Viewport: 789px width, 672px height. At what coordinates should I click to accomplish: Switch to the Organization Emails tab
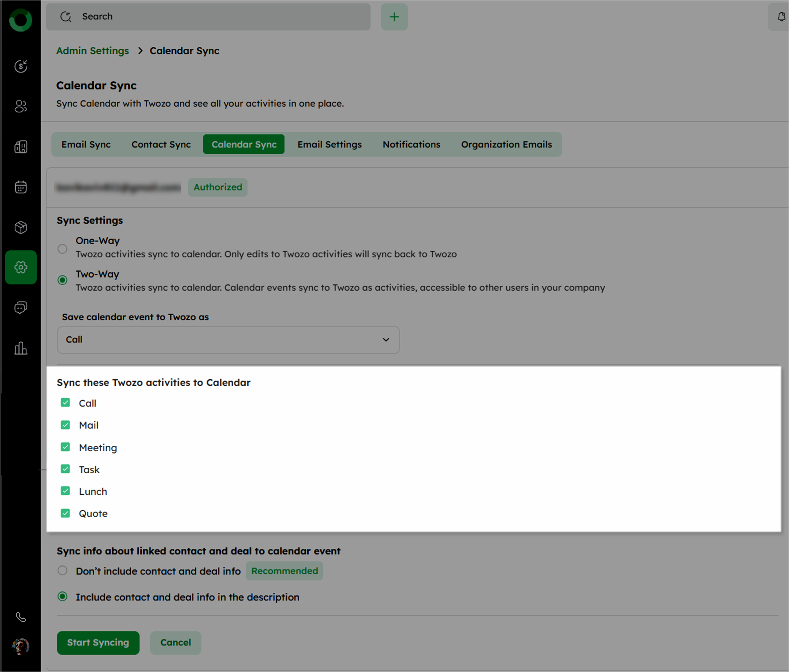[506, 145]
